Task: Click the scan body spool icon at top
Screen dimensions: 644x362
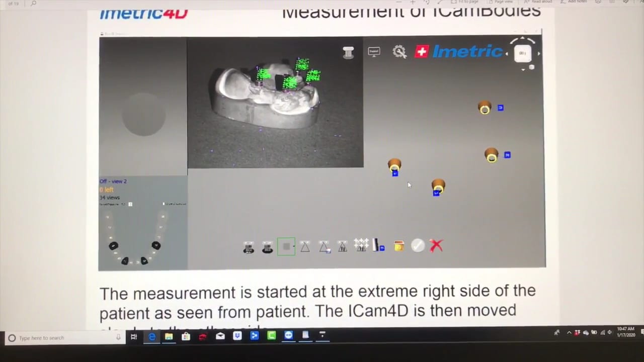Action: 348,53
